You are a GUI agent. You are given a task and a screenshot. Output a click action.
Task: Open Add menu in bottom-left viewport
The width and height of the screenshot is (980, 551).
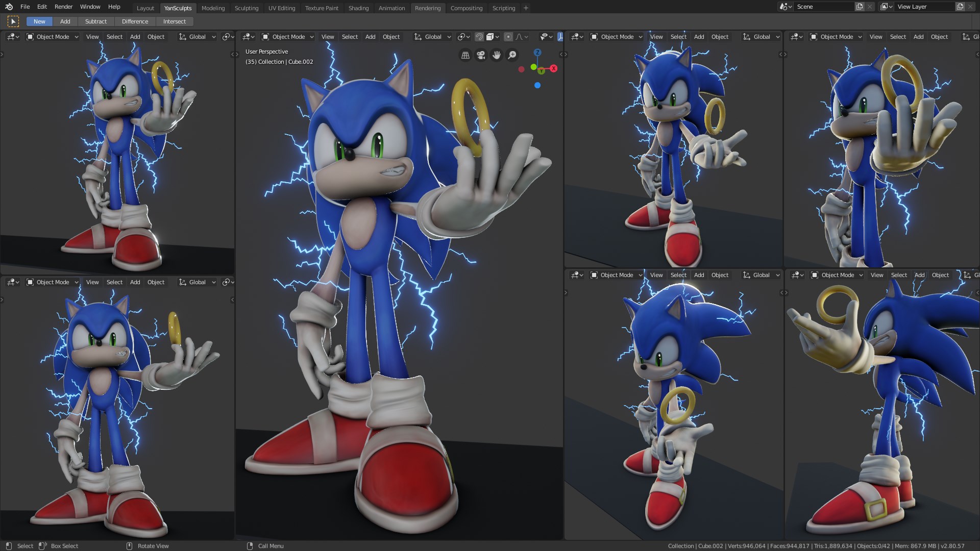(135, 282)
